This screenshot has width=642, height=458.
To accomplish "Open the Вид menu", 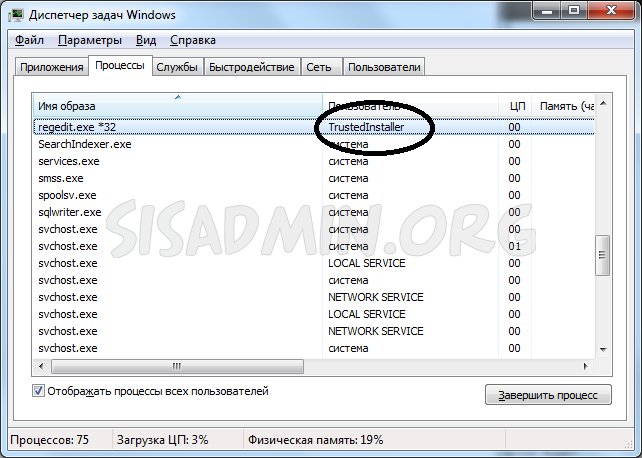I will pyautogui.click(x=146, y=41).
